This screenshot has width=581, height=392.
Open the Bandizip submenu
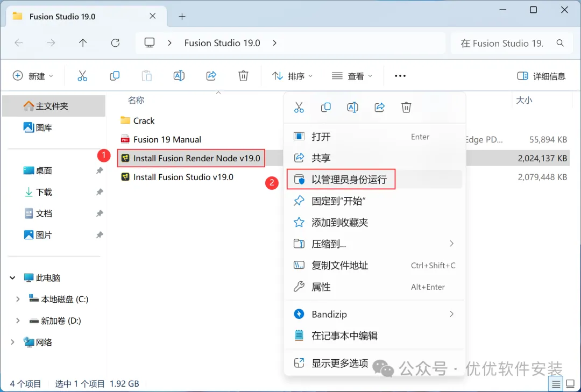click(x=374, y=314)
